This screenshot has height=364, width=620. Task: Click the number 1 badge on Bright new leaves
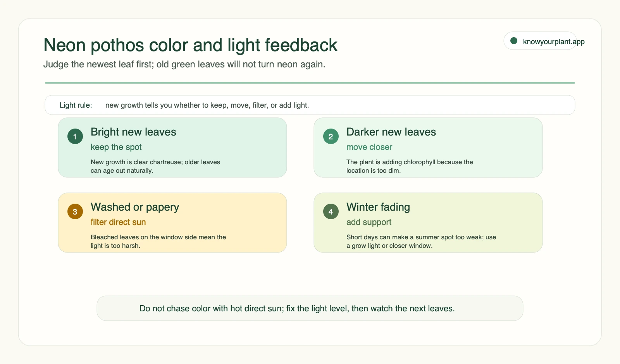click(75, 136)
